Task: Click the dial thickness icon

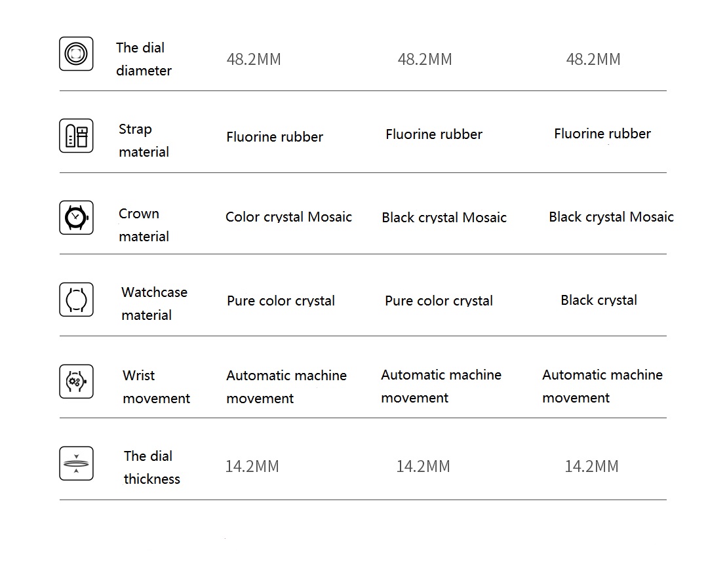Action: [x=76, y=463]
